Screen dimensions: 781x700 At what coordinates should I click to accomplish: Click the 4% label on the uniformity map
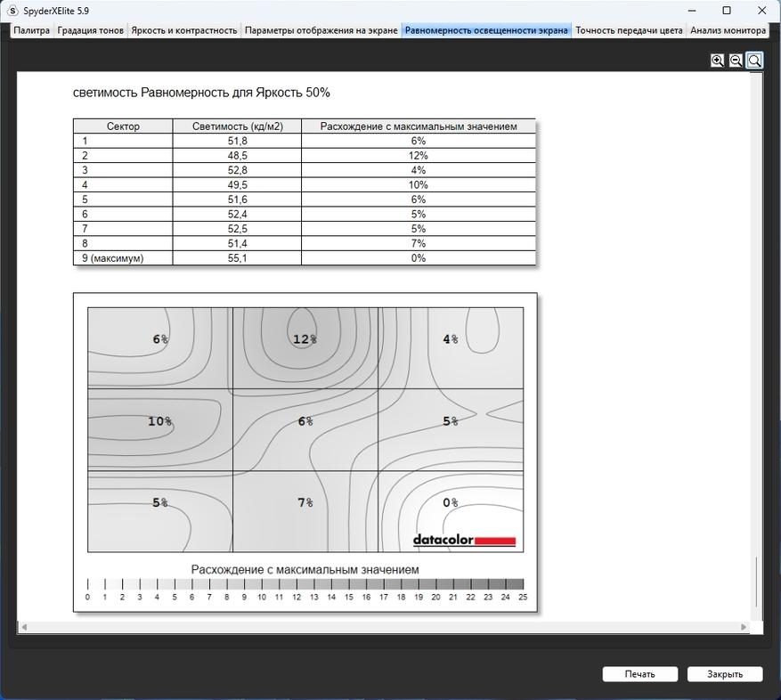click(x=451, y=339)
